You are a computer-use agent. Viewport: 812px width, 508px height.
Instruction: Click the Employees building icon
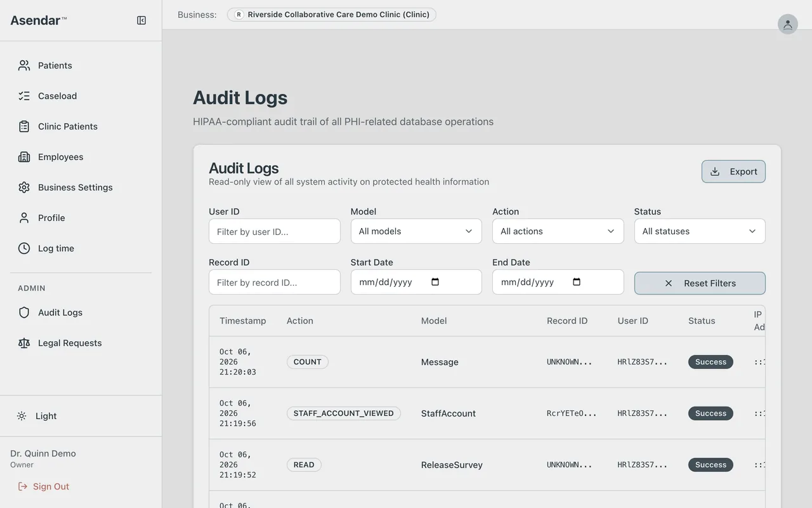pos(24,157)
